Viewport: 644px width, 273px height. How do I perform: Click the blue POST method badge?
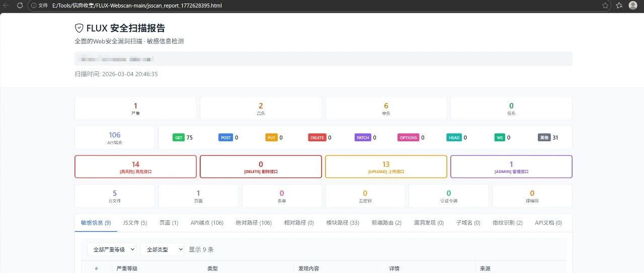tap(226, 137)
